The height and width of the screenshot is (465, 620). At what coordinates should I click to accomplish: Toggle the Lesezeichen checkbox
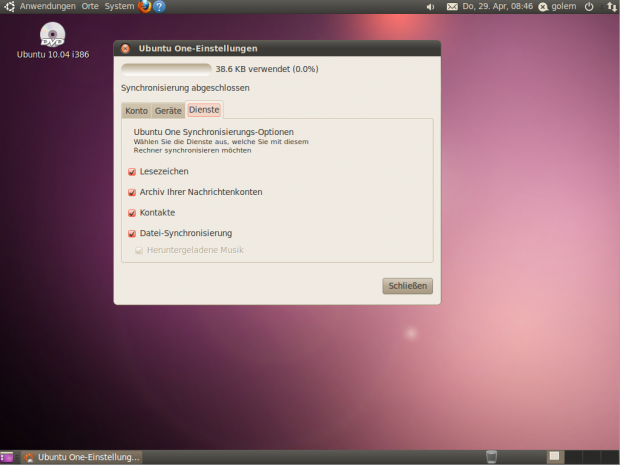pyautogui.click(x=132, y=172)
